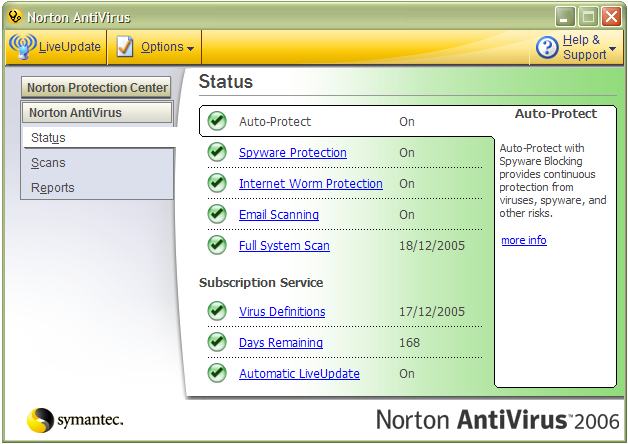Click the 17/12/2005 definitions date
The image size is (628, 444).
[432, 311]
